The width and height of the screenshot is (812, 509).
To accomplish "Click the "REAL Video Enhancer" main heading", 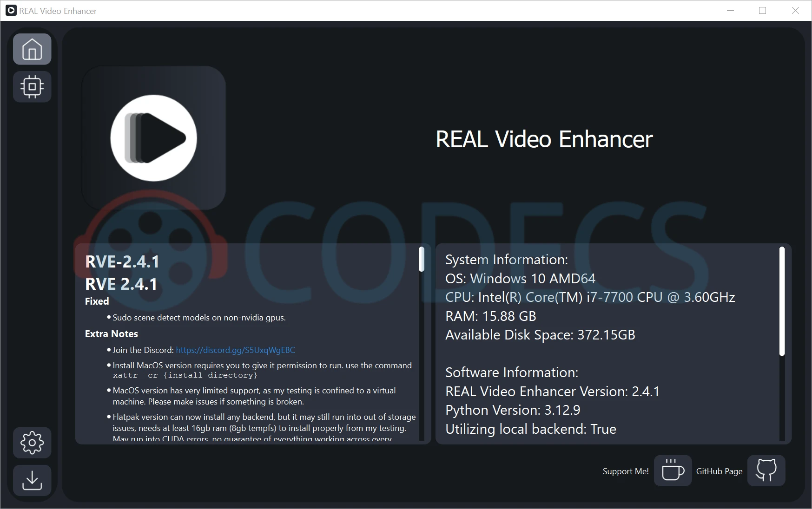I will (x=544, y=139).
